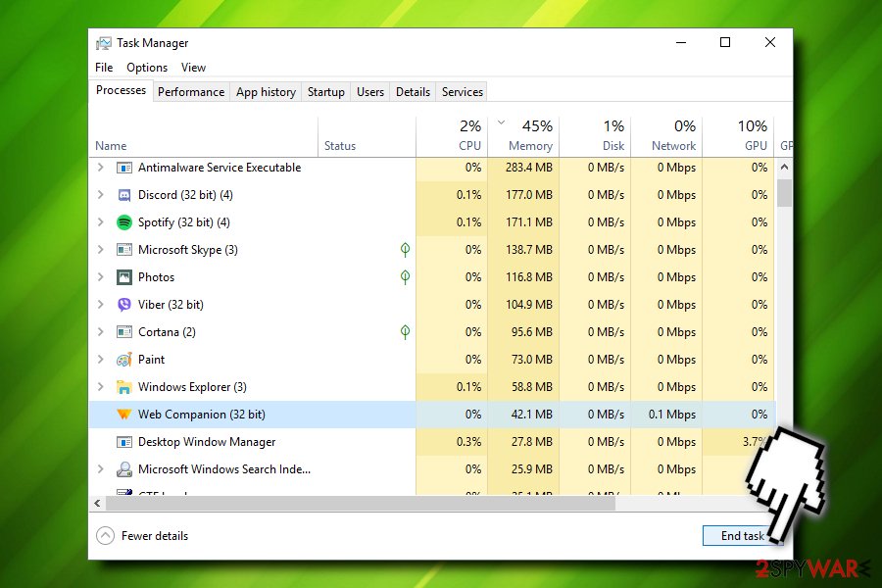Sort by the Status column header
882x588 pixels.
[367, 136]
